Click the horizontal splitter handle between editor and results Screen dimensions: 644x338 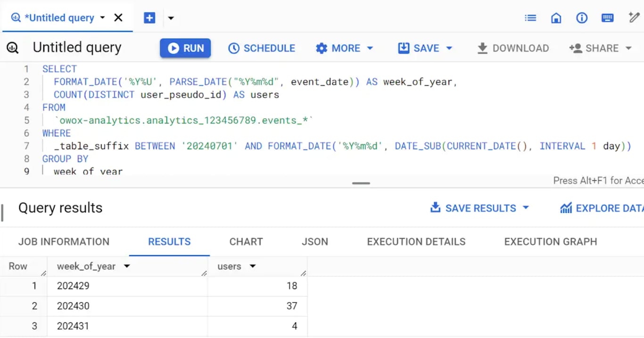click(x=361, y=183)
